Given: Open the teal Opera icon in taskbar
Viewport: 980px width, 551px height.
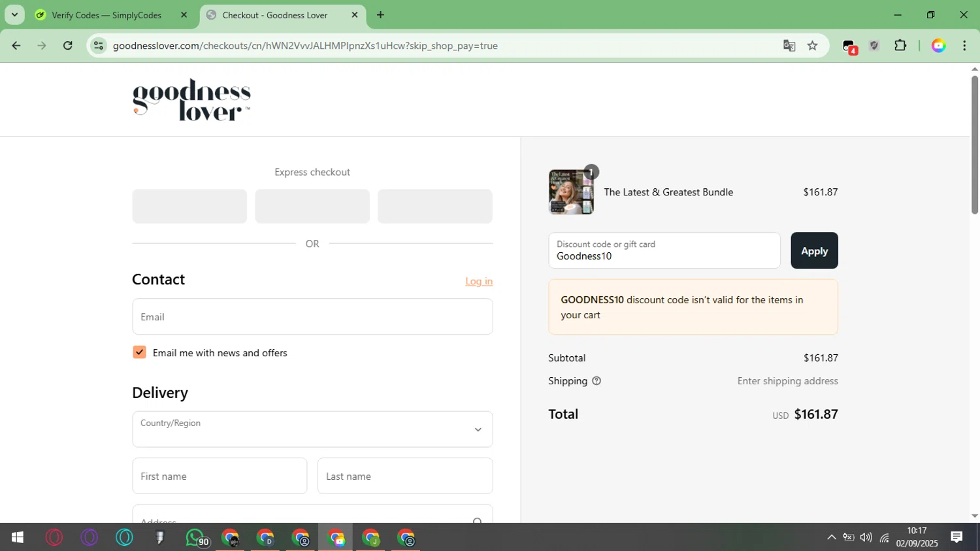Looking at the screenshot, I should 125,537.
